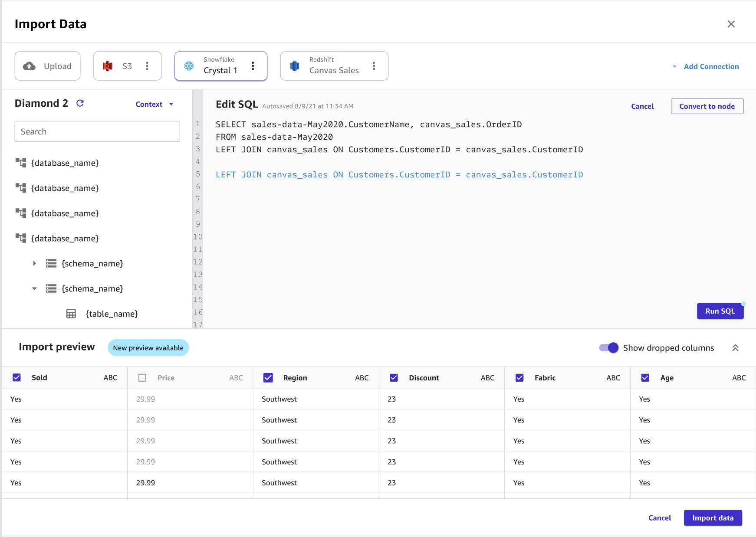Select the Upload cloud icon
This screenshot has width=756, height=537.
[29, 66]
